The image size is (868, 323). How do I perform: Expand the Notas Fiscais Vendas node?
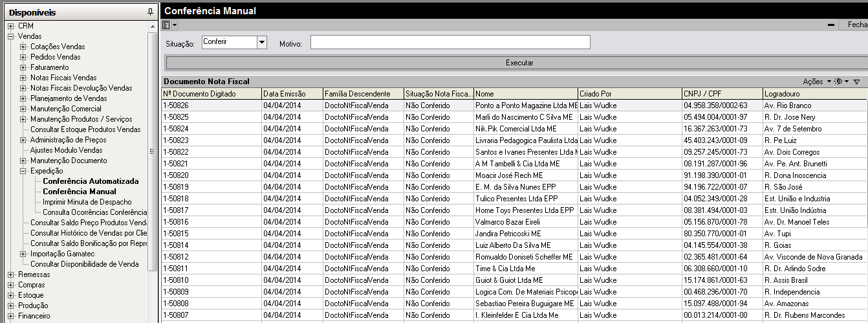pyautogui.click(x=23, y=78)
